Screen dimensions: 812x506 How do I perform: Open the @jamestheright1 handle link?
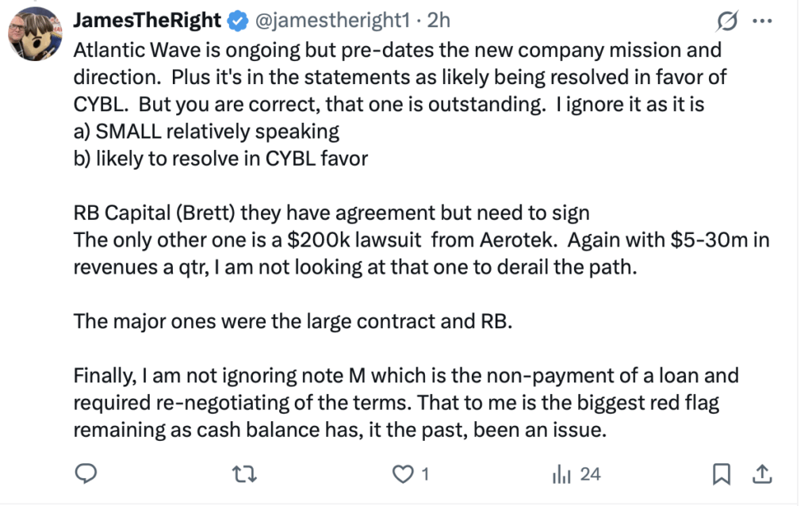333,21
